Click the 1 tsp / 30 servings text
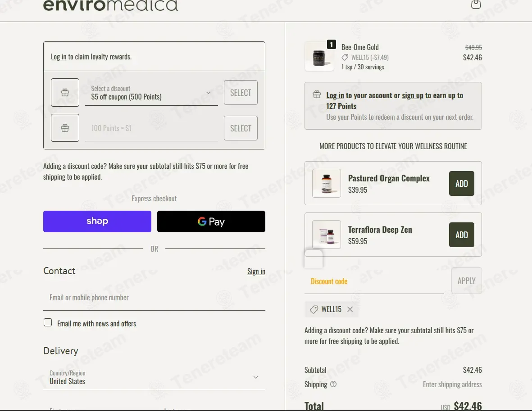 pos(363,67)
